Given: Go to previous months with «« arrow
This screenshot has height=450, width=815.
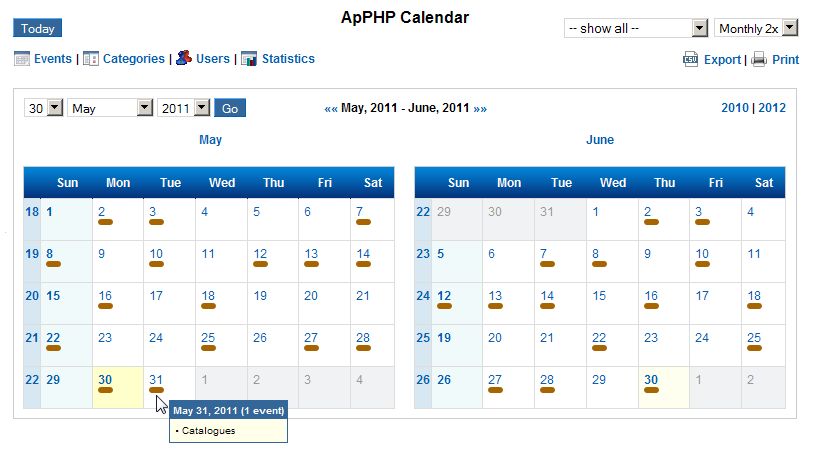Looking at the screenshot, I should tap(331, 108).
